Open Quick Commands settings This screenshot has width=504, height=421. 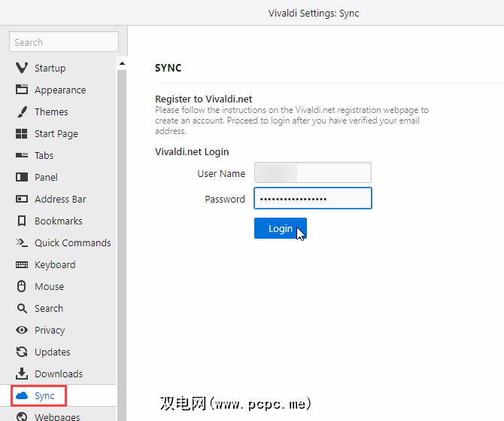pos(58,243)
